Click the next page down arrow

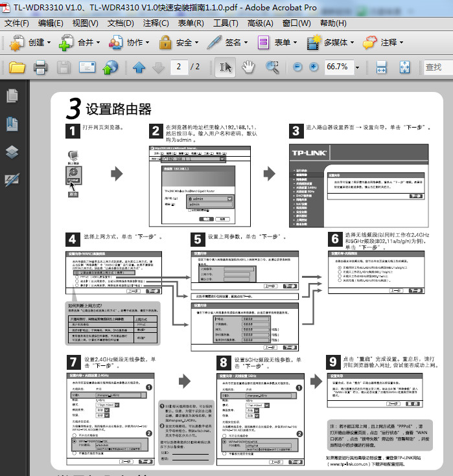click(158, 67)
